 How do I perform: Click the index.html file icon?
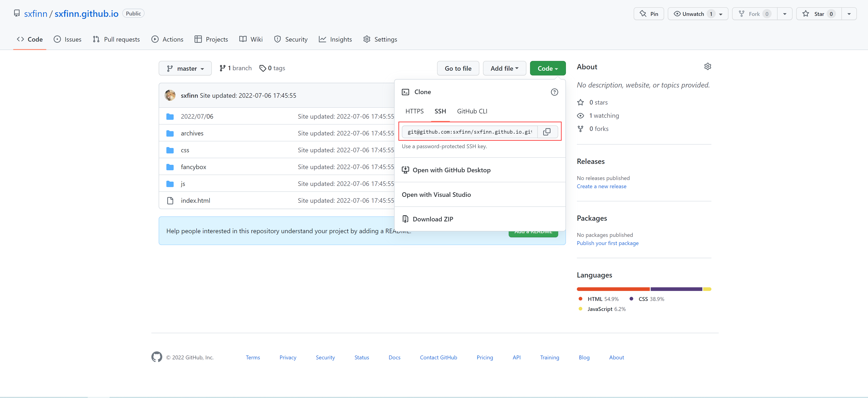tap(170, 200)
